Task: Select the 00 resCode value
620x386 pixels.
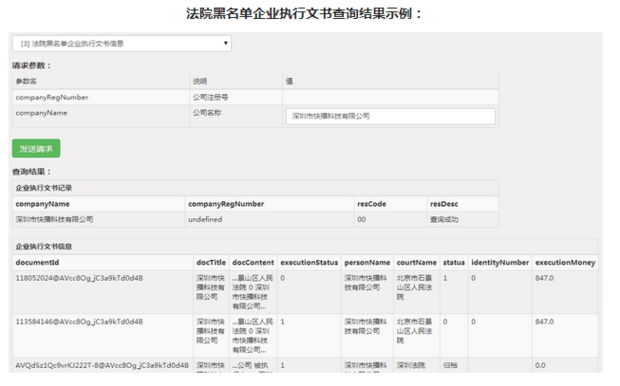Action: pos(361,219)
